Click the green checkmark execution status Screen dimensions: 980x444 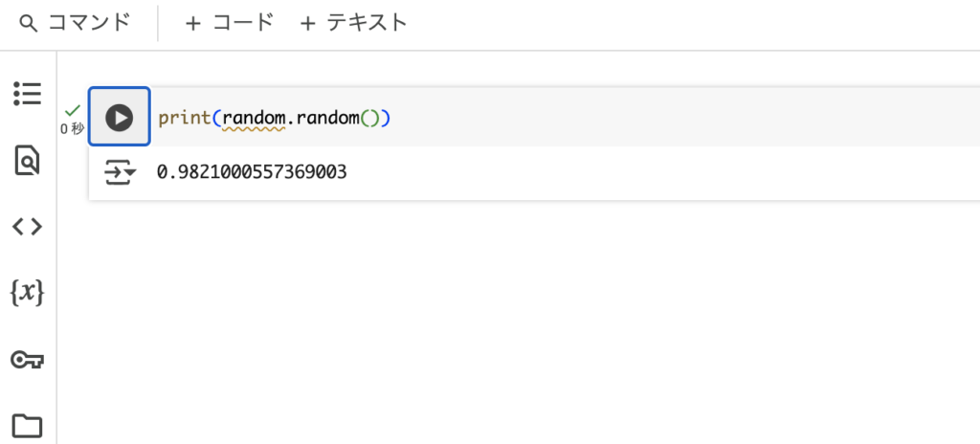click(73, 110)
